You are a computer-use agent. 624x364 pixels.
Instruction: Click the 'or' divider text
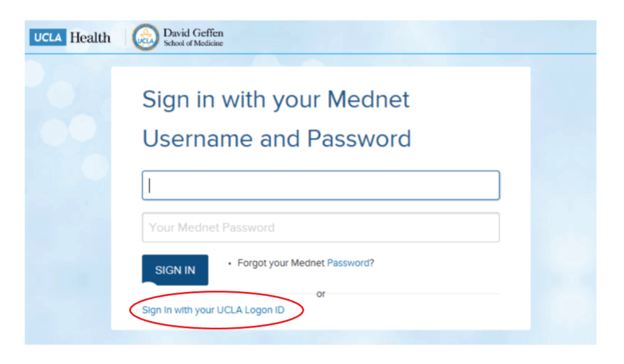(x=321, y=294)
